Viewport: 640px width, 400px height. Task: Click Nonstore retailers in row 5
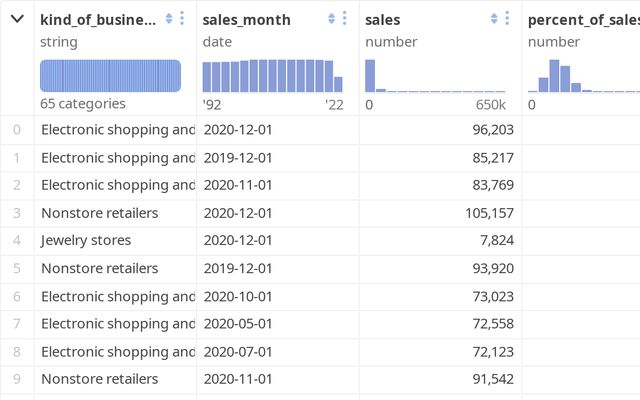click(x=99, y=268)
